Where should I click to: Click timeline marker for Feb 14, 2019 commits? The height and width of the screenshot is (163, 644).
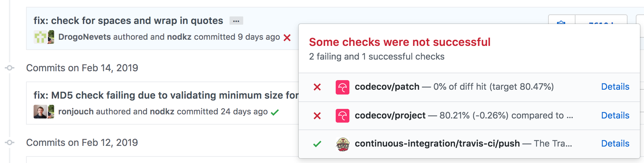click(10, 68)
